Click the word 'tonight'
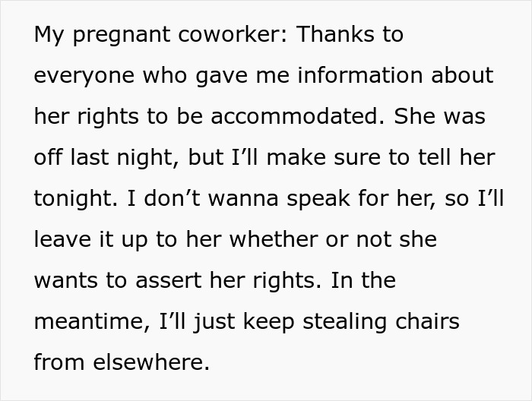The image size is (532, 401). 74,199
